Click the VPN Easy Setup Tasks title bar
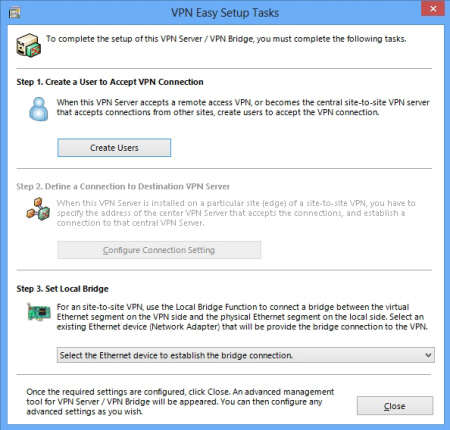 pos(225,13)
